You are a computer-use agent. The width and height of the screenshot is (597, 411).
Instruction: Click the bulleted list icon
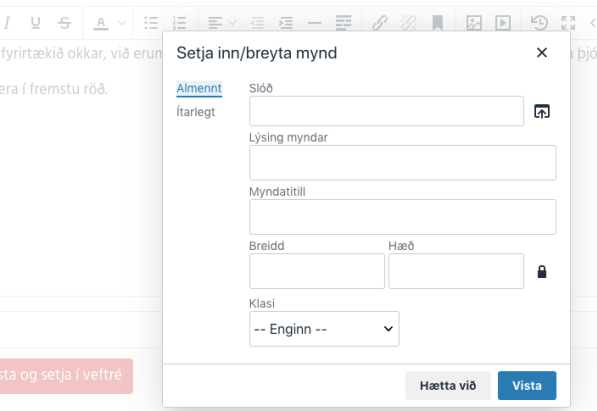pyautogui.click(x=151, y=23)
